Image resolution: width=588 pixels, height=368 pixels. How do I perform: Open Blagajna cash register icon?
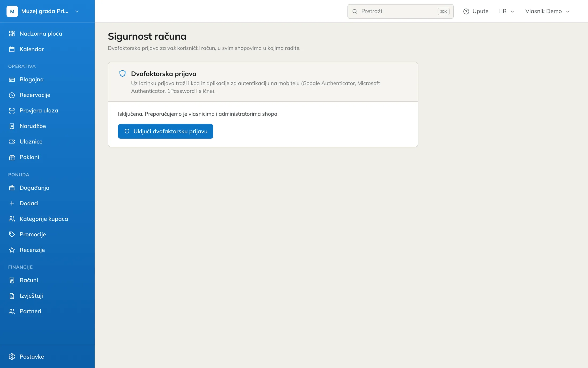point(12,79)
